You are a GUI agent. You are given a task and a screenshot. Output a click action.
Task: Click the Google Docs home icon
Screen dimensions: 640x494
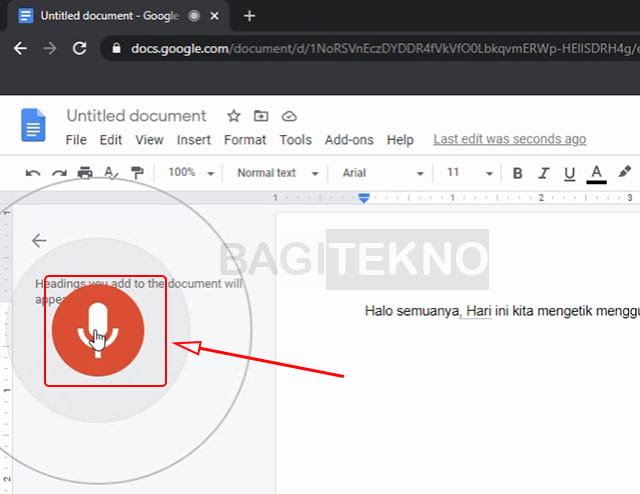click(x=33, y=125)
